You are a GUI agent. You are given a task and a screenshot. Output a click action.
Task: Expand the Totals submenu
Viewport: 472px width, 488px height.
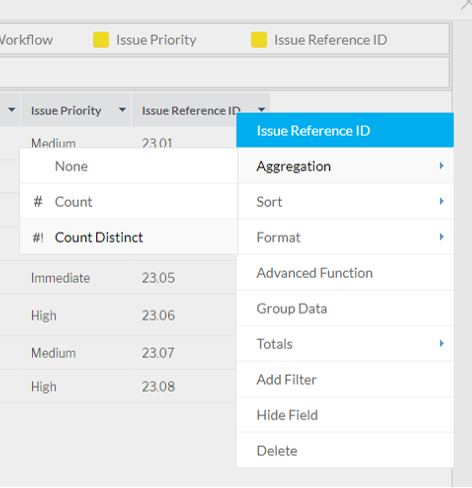tap(345, 344)
